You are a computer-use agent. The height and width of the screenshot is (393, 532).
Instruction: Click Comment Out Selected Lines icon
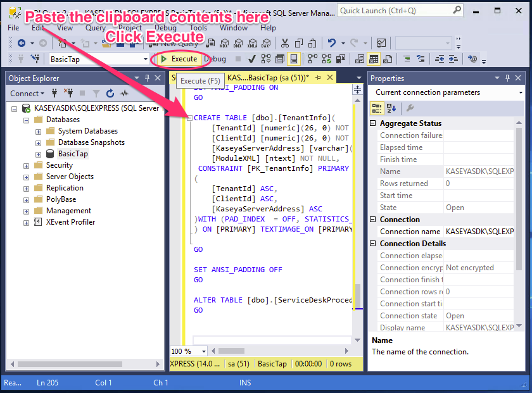407,59
